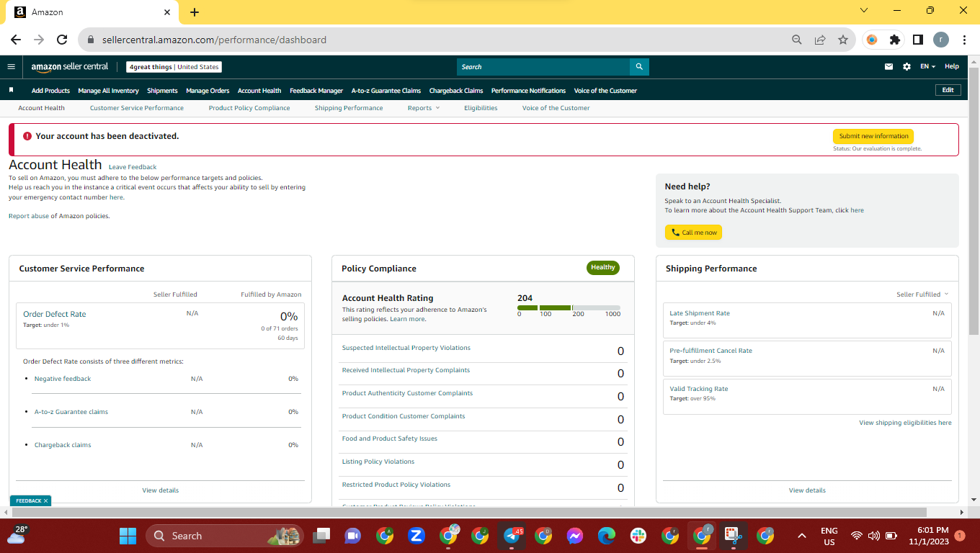
Task: Open Suspected Intellectual Property Violations
Action: click(x=406, y=348)
